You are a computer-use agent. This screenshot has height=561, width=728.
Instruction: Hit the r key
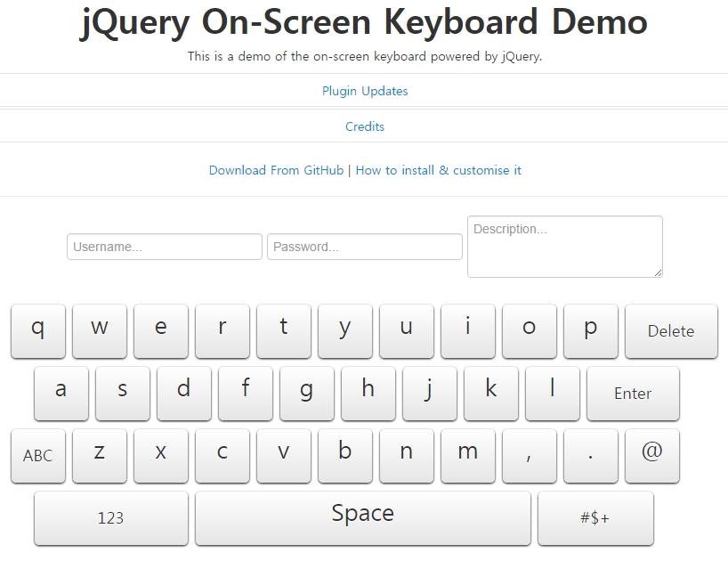point(222,331)
